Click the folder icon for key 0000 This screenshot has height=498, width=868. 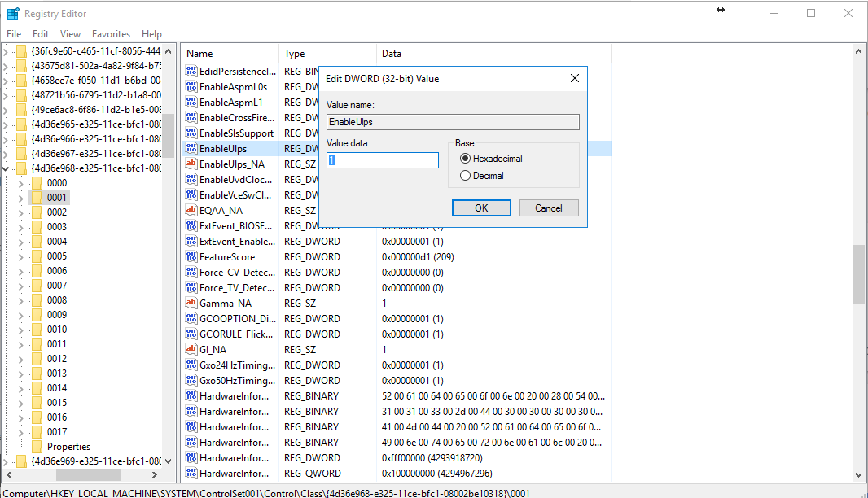pos(37,183)
